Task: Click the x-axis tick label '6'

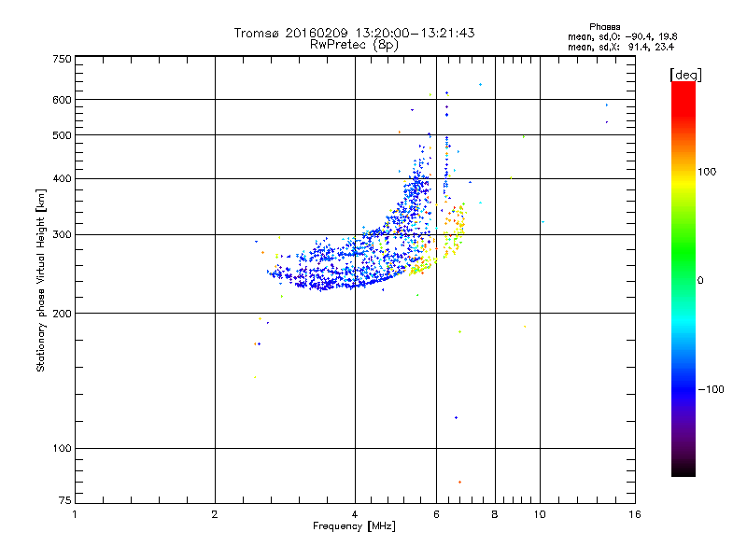Action: [x=436, y=514]
